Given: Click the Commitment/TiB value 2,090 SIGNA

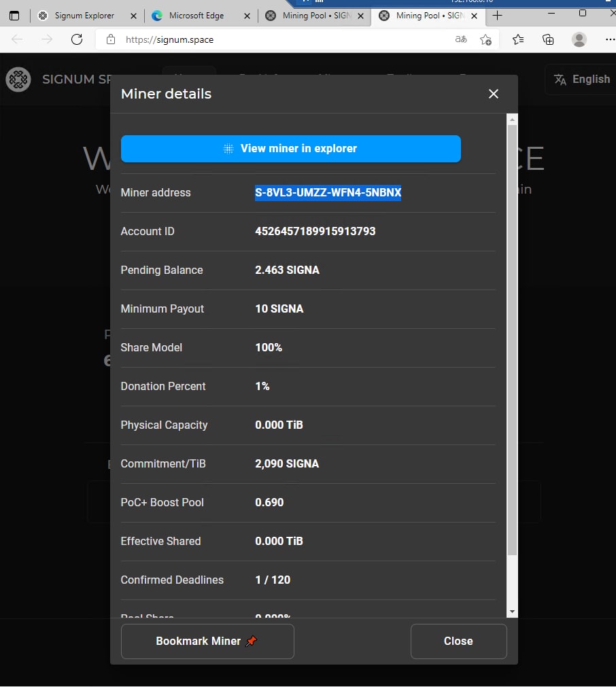Looking at the screenshot, I should (287, 463).
